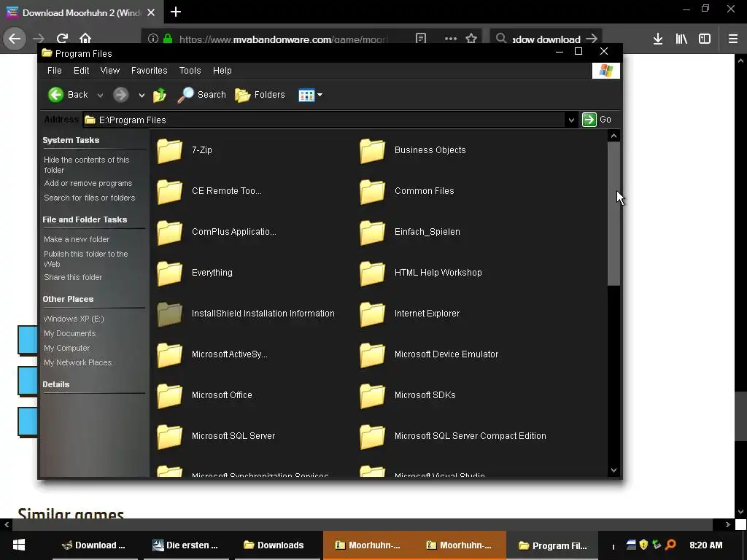
Task: Open Firefox library icon
Action: click(x=681, y=39)
